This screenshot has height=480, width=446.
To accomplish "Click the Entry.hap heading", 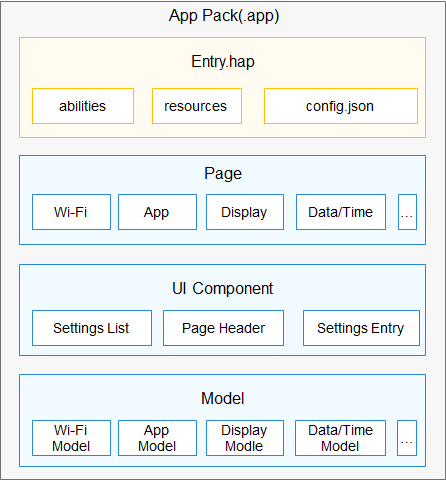I will point(223,62).
